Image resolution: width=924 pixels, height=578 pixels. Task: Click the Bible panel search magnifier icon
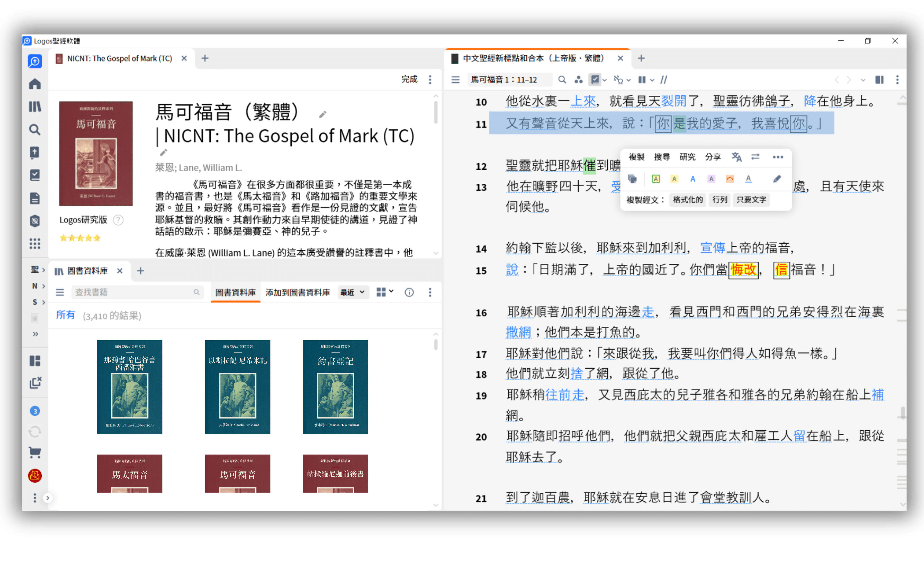[562, 79]
